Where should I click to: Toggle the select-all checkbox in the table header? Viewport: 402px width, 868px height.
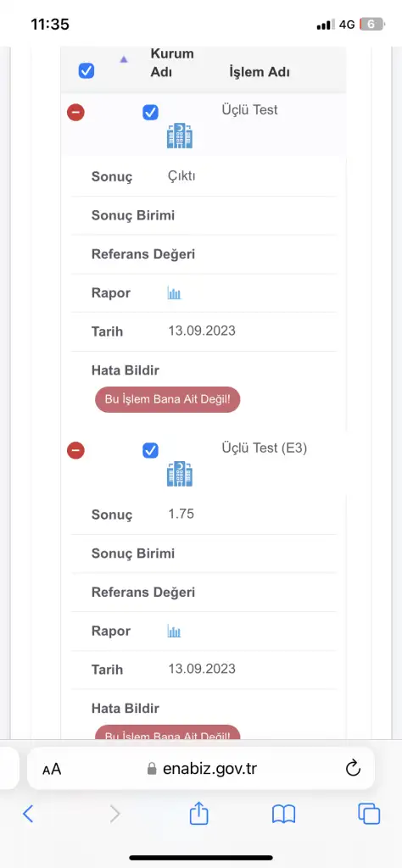87,71
